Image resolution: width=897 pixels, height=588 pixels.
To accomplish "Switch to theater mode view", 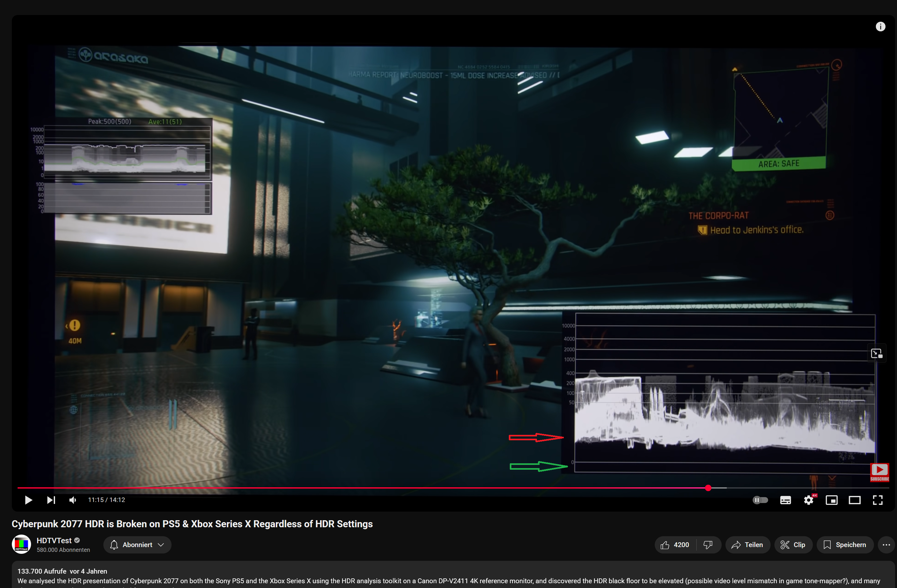I will point(854,500).
